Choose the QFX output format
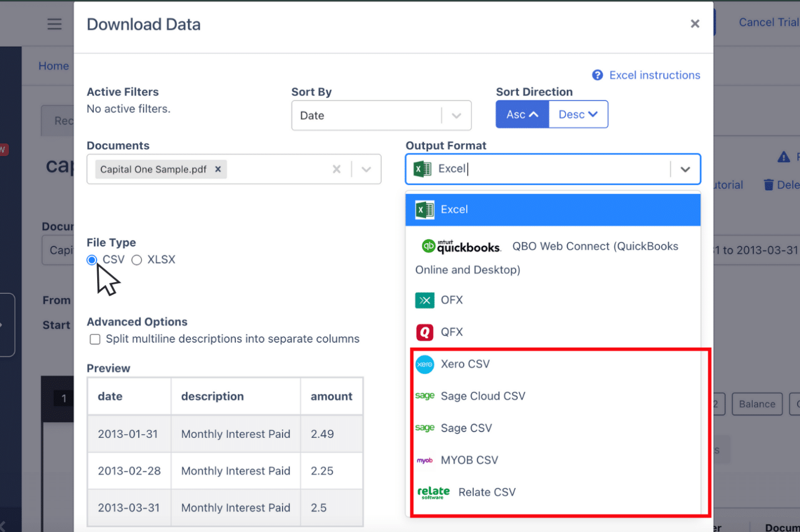 click(553, 332)
